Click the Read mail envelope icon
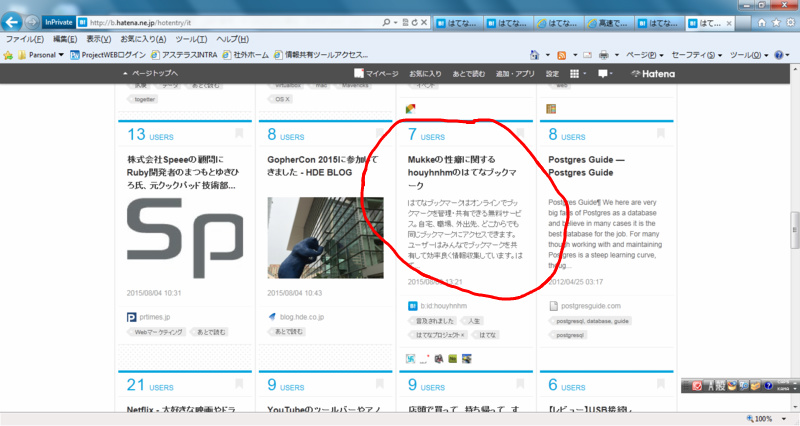The height and width of the screenshot is (426, 800). point(588,55)
